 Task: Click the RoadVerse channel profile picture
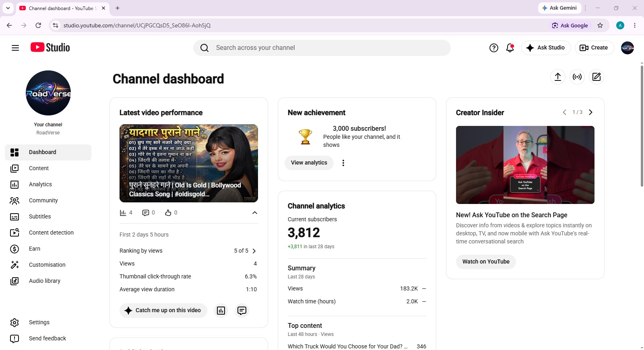(x=48, y=93)
